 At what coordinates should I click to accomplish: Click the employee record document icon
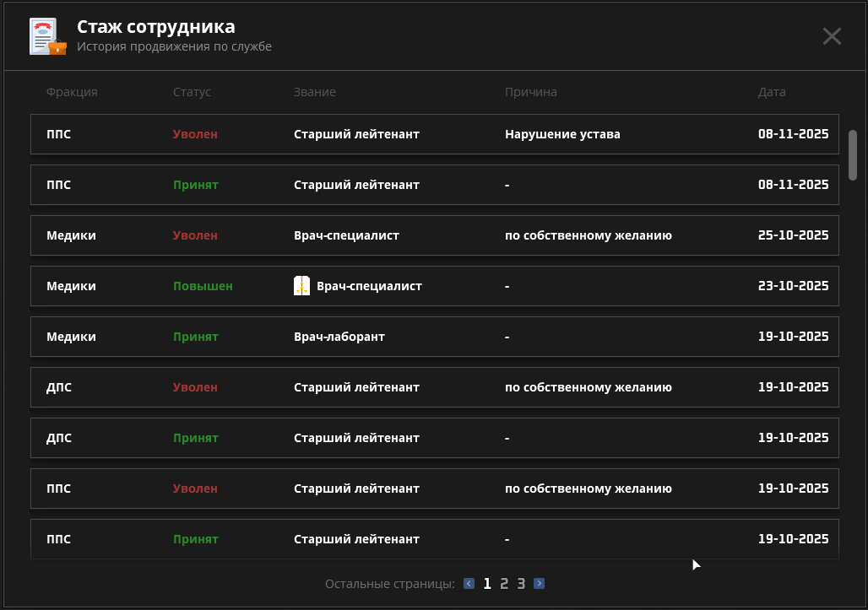pyautogui.click(x=47, y=37)
